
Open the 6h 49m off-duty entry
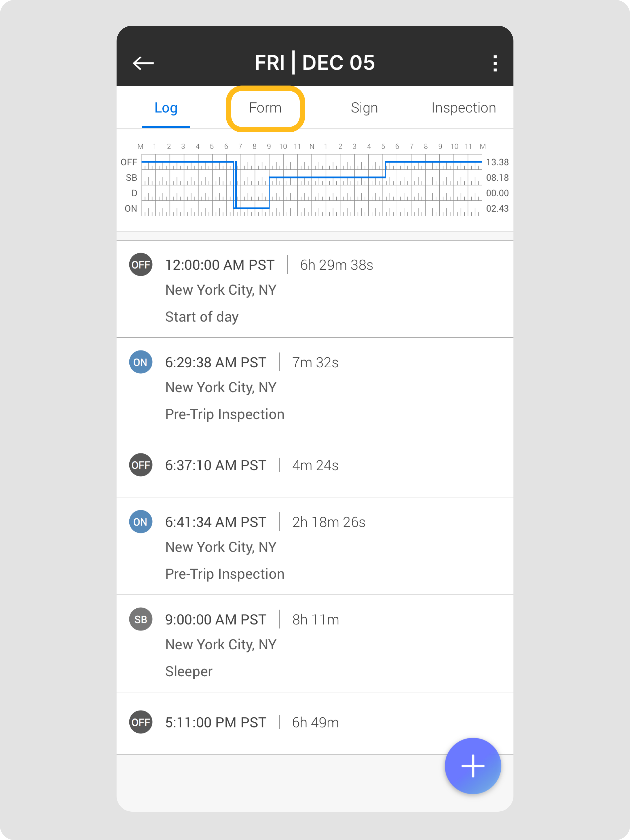tap(315, 722)
